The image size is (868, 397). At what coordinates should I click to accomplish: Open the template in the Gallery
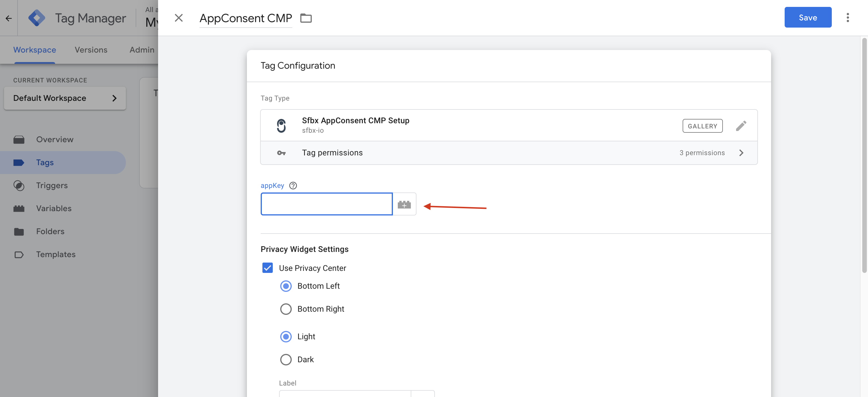point(702,126)
